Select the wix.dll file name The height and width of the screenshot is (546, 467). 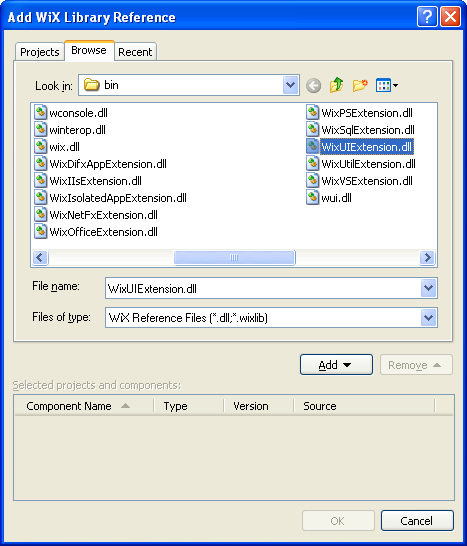[64, 147]
